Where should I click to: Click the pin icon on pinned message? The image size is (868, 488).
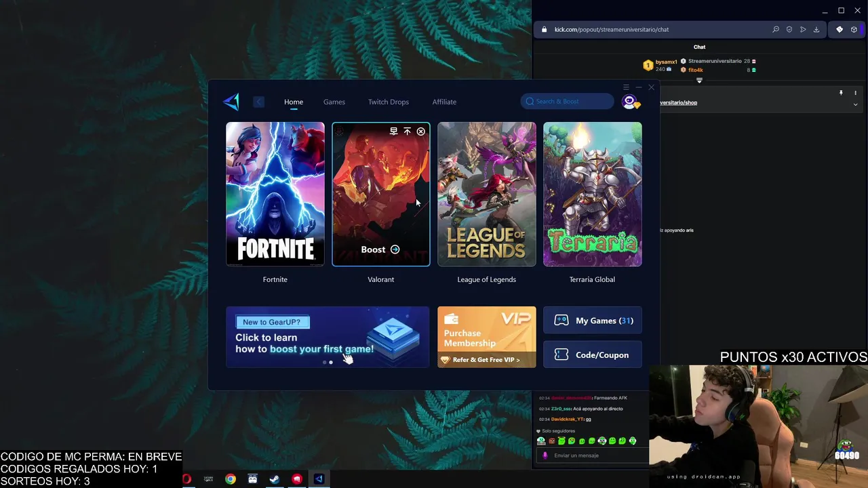pos(841,93)
